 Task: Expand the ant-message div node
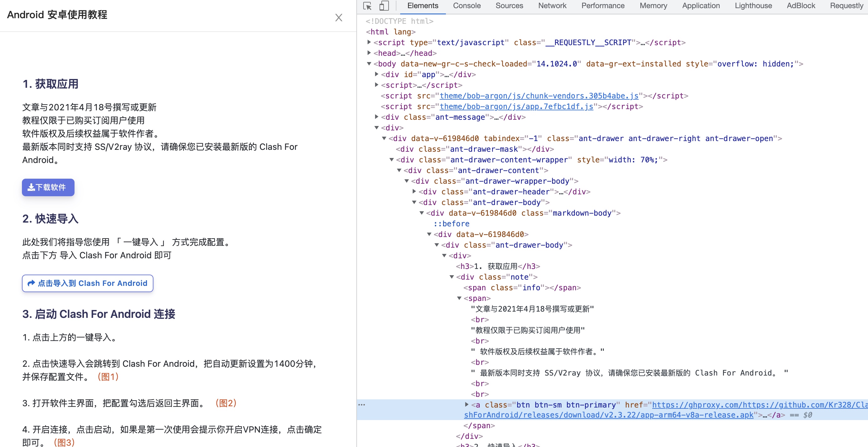tap(377, 117)
